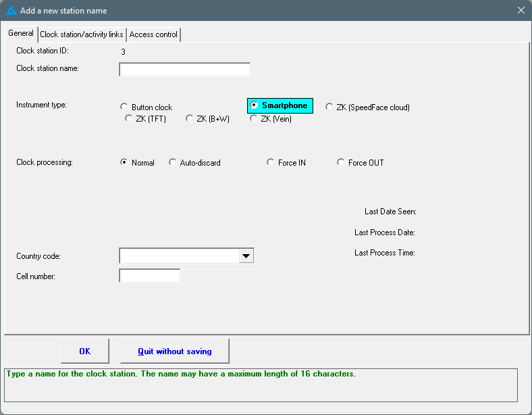Click the Last Process Date label
Screen dimensions: 532x415
click(384, 233)
